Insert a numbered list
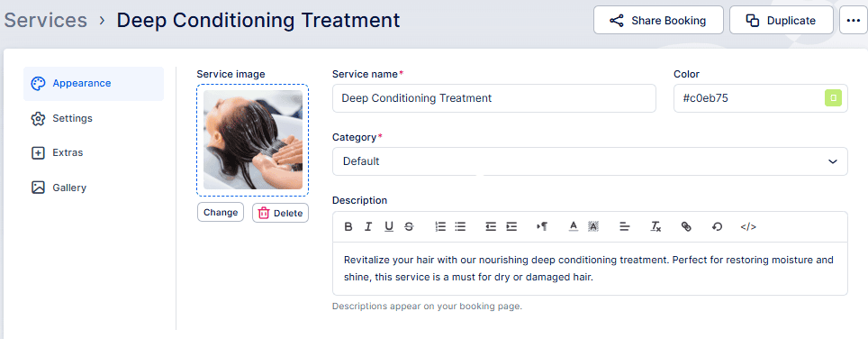The image size is (868, 339). pos(440,226)
